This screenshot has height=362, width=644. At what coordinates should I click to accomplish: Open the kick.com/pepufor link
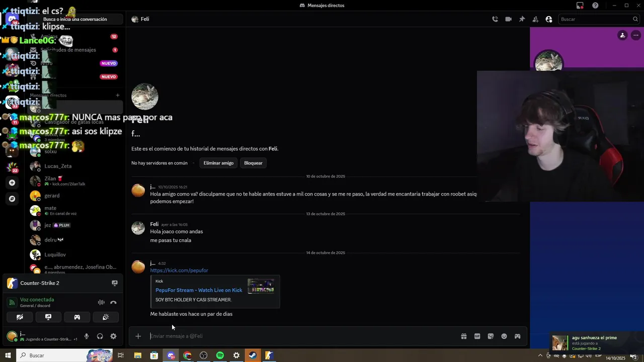[x=179, y=270]
